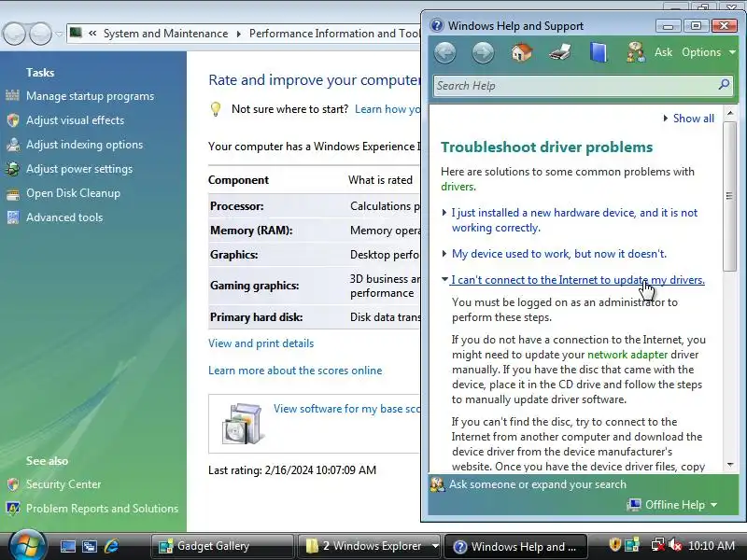This screenshot has height=560, width=747.
Task: Click the 'Learn how you' tip link
Action: tap(388, 109)
